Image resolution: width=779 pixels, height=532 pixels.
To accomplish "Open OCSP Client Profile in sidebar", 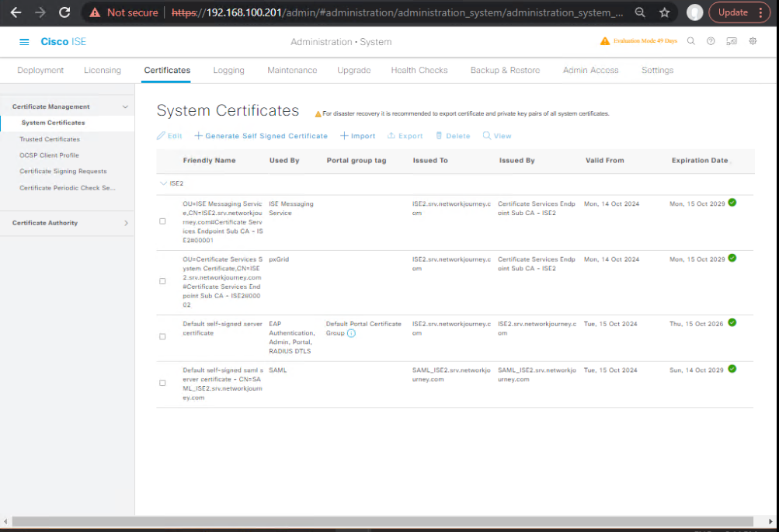I will pyautogui.click(x=49, y=155).
